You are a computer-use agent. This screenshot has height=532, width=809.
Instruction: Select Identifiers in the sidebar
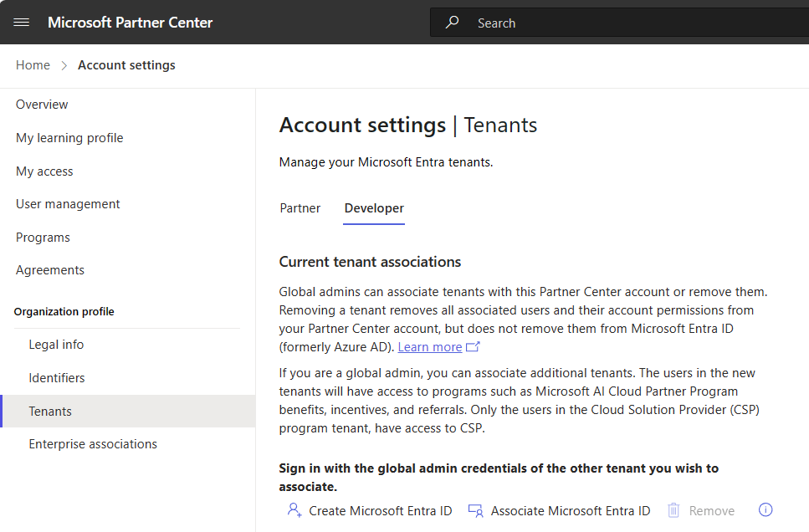[56, 377]
